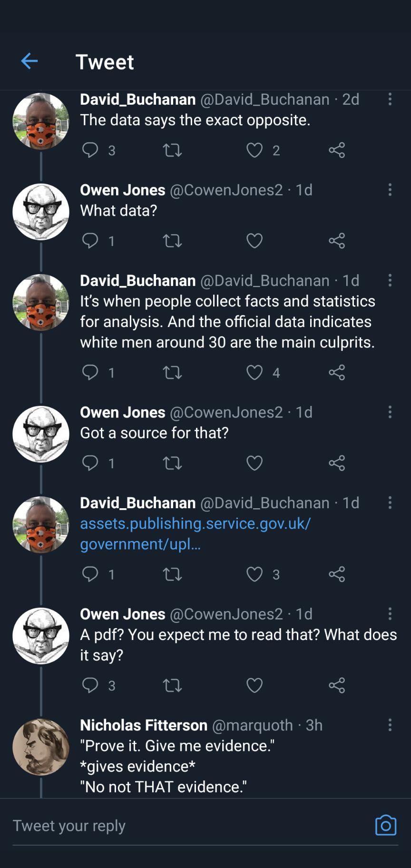Open more options on "Got a source" tweet
The width and height of the screenshot is (411, 868).
[x=390, y=412]
